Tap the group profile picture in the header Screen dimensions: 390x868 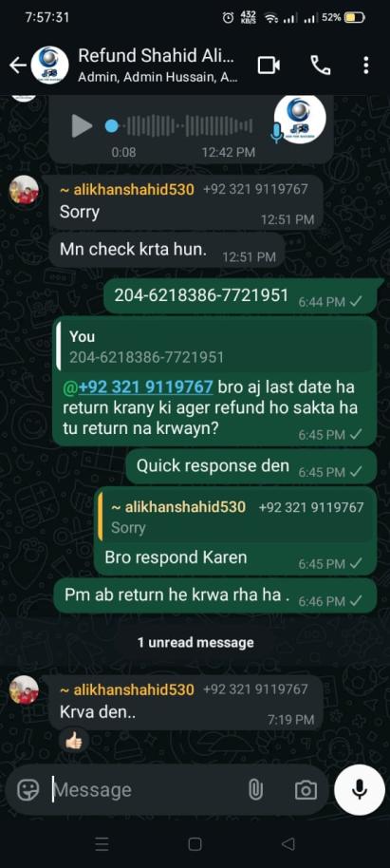coord(49,66)
